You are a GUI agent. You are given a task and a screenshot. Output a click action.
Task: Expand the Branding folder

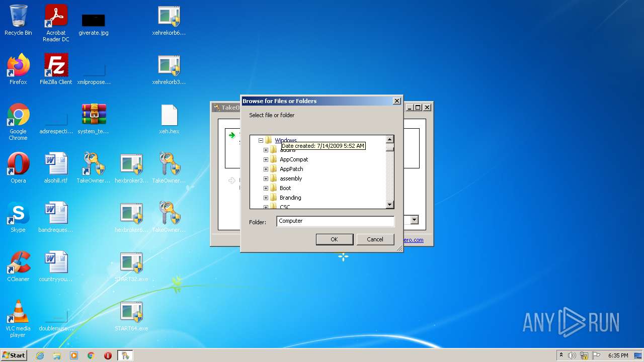266,198
